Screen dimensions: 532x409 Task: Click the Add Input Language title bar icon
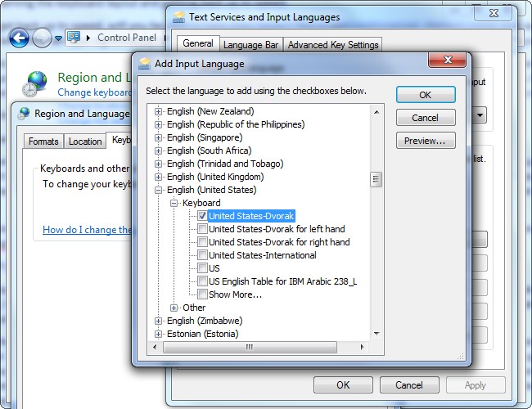coord(145,64)
